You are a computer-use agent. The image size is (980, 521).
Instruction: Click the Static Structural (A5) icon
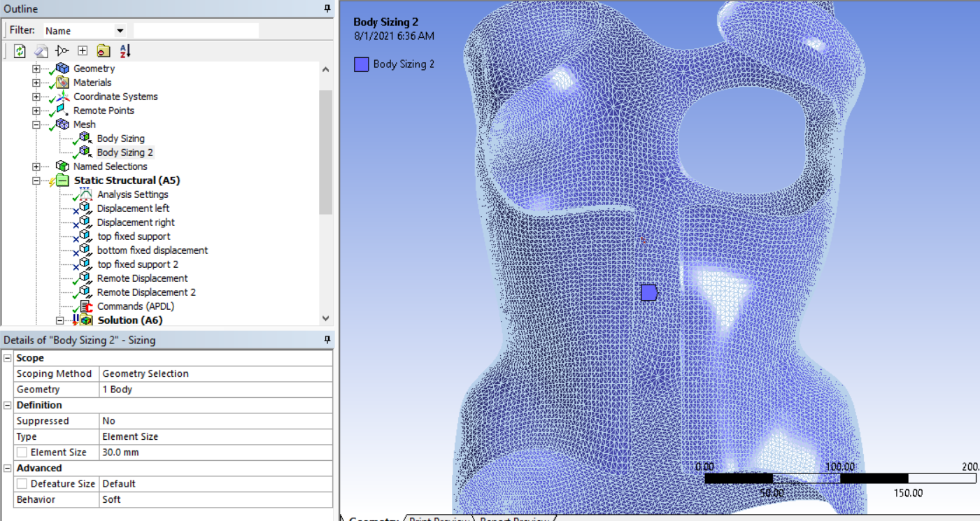[x=63, y=180]
